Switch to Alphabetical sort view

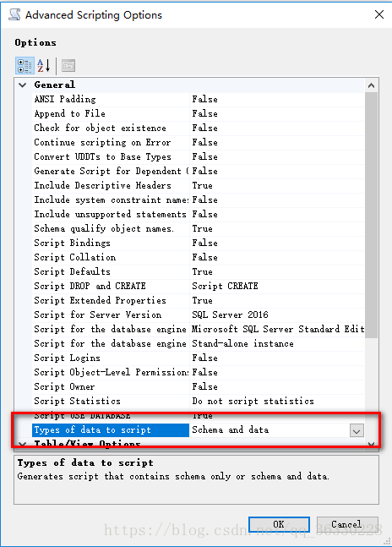point(44,66)
